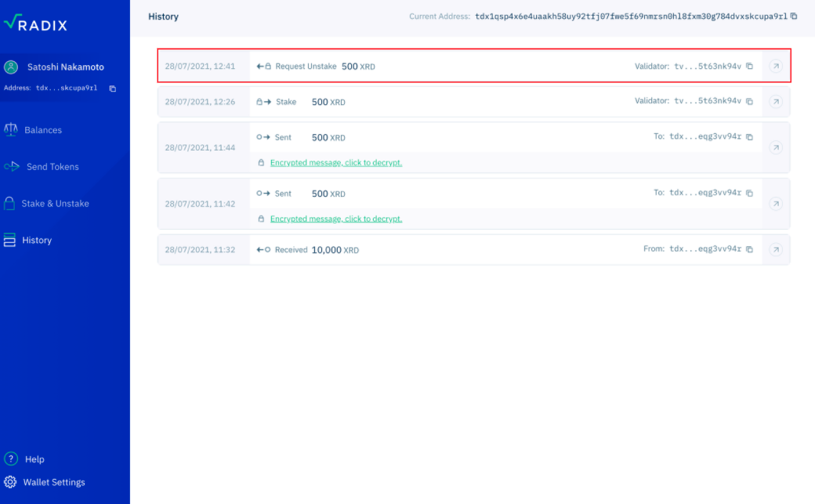
Task: Copy validator address in Request Unstake row
Action: point(749,66)
